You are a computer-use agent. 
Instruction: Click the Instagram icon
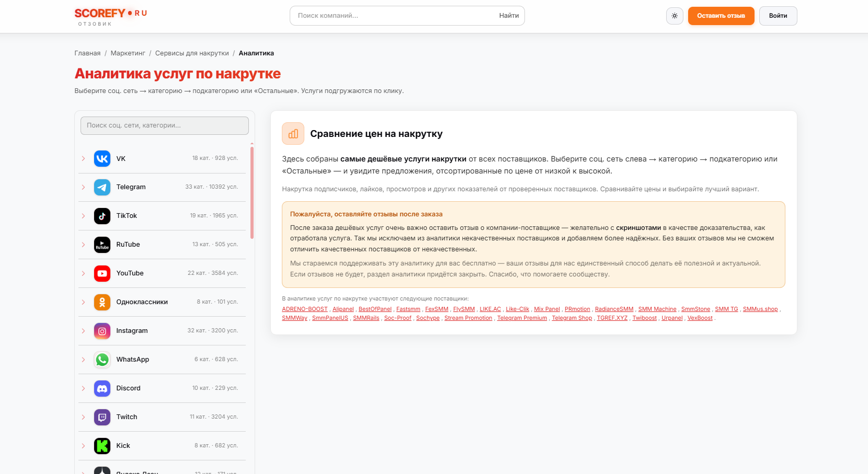tap(102, 331)
